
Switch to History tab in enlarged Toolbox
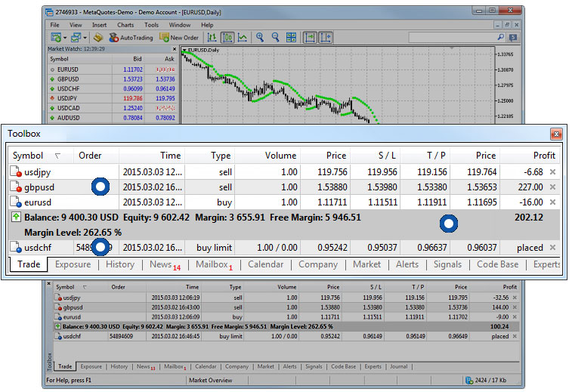120,264
